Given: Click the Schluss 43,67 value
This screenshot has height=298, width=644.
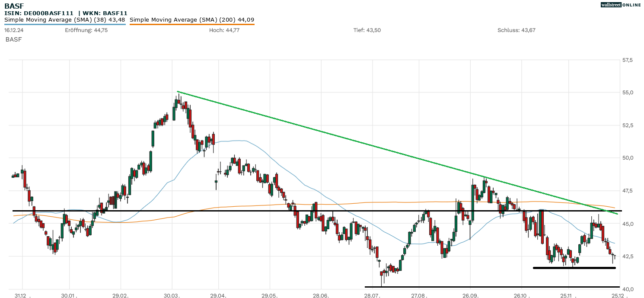Looking at the screenshot, I should 516,30.
